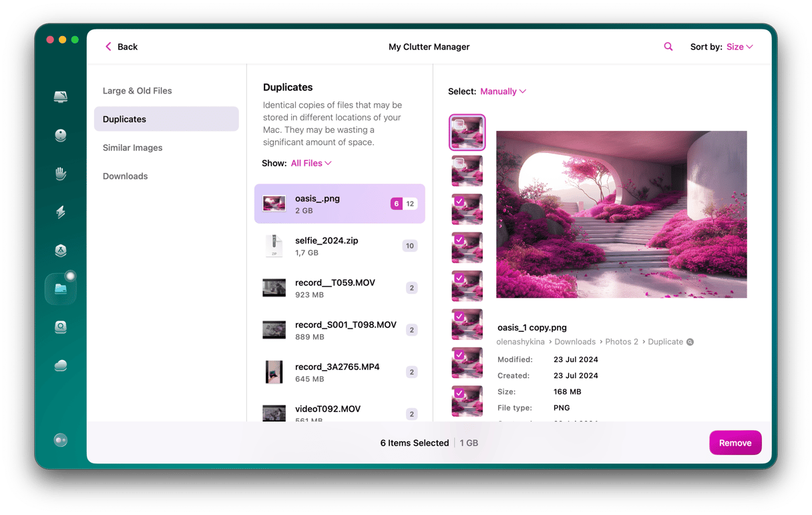Select the record_S001_T098.MOV row

(339, 330)
